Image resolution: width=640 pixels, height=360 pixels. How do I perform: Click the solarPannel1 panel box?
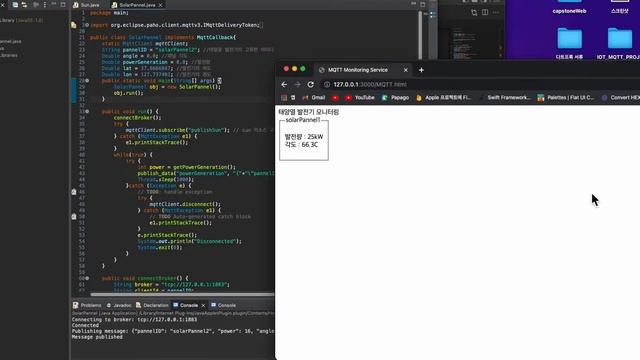pyautogui.click(x=304, y=140)
